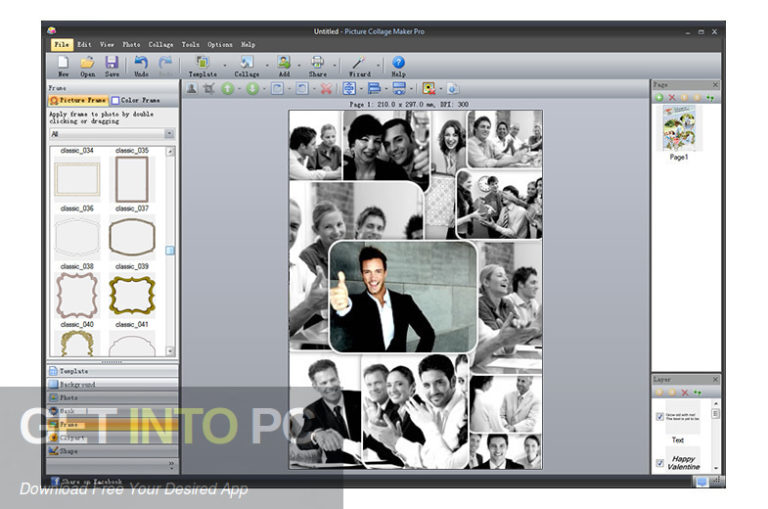Viewport: 768px width, 509px height.
Task: Select the crop tool icon
Action: point(209,89)
